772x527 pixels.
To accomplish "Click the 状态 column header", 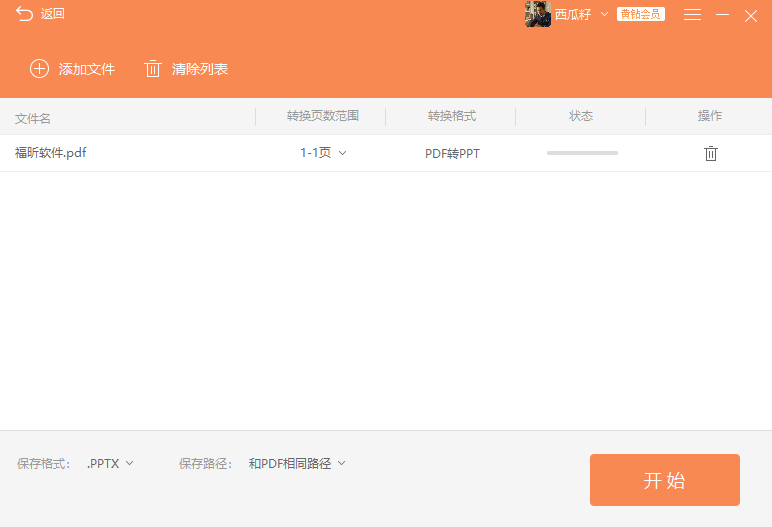I will point(581,116).
